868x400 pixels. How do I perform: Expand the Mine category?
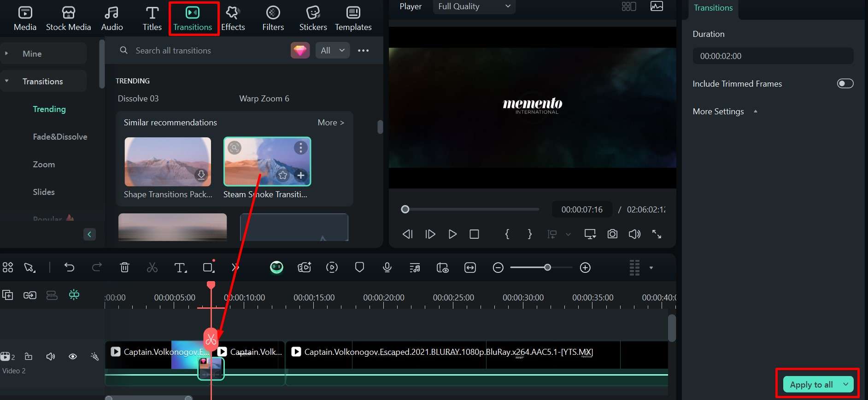point(44,53)
